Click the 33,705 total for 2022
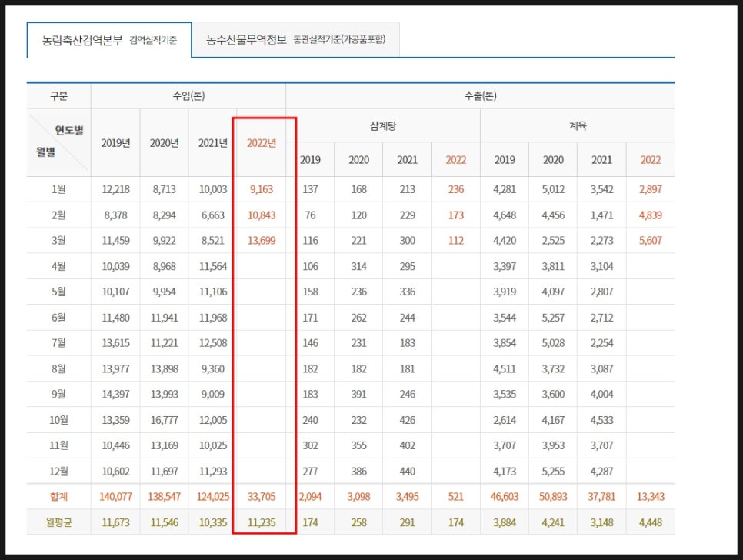743x560 pixels. click(261, 496)
